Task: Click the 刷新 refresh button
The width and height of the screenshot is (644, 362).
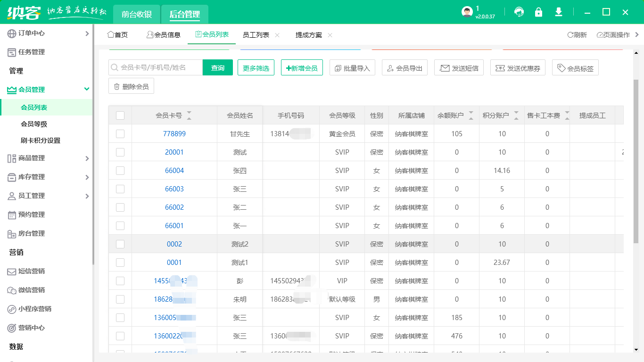Action: pyautogui.click(x=577, y=35)
